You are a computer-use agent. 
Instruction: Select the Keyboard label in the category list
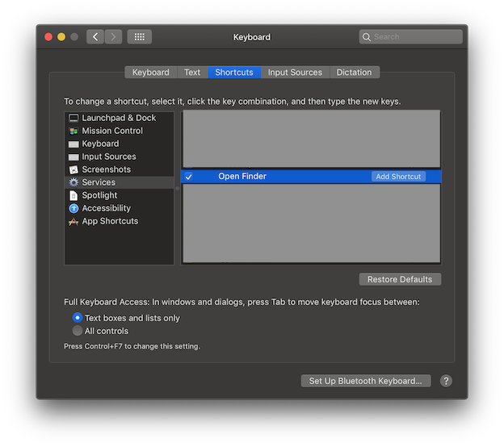tap(100, 144)
